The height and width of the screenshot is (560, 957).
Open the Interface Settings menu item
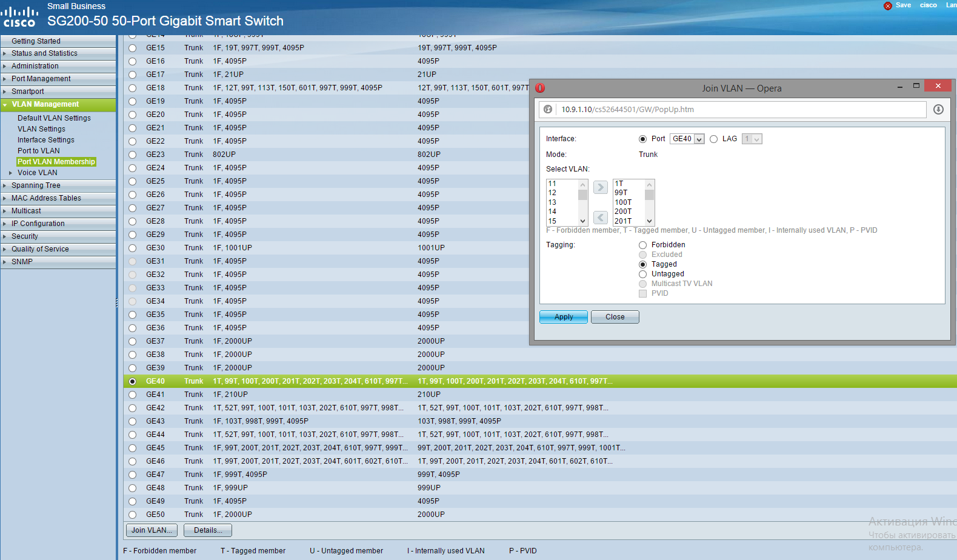pos(46,140)
